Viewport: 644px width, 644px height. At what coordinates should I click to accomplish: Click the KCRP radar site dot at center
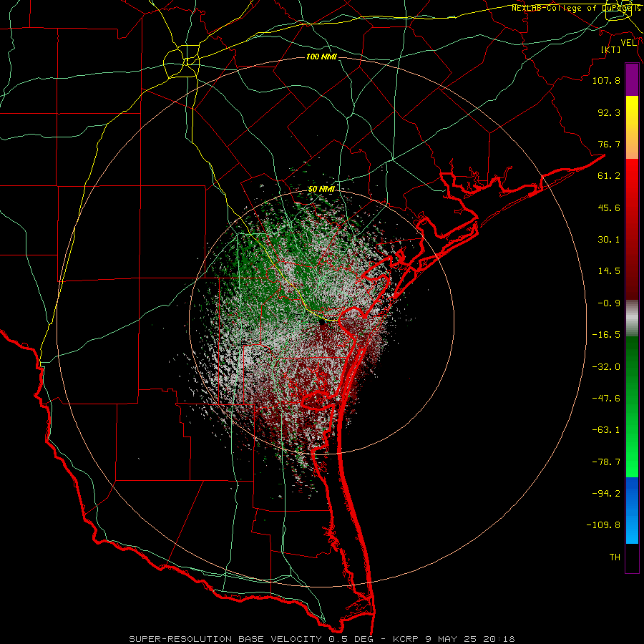point(323,323)
